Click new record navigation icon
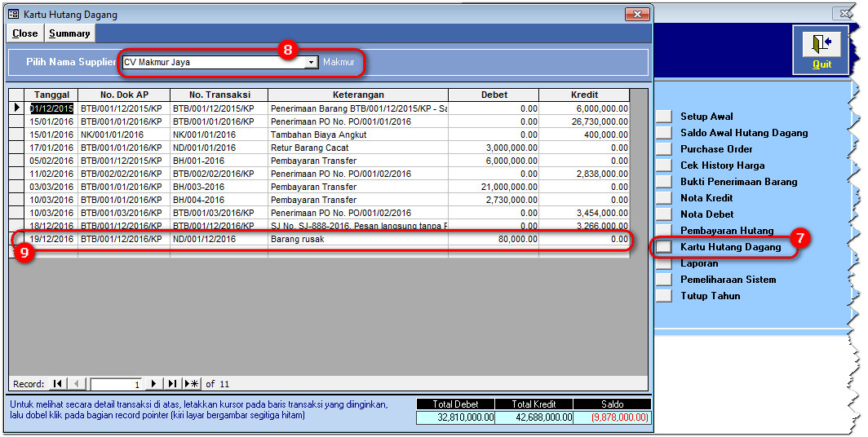The image size is (868, 437). point(192,383)
